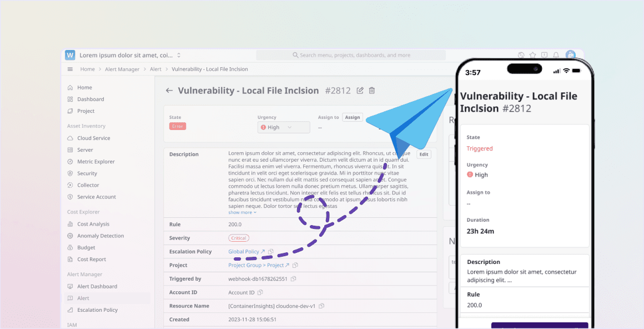The width and height of the screenshot is (644, 329).
Task: Click the Critical severity badge
Action: [x=239, y=238]
